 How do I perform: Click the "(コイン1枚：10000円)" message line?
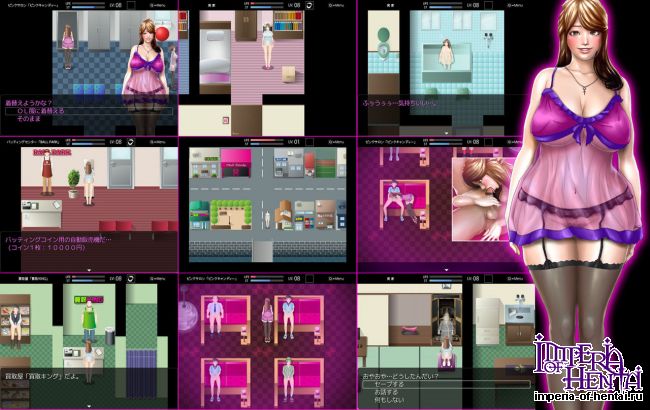click(x=47, y=247)
